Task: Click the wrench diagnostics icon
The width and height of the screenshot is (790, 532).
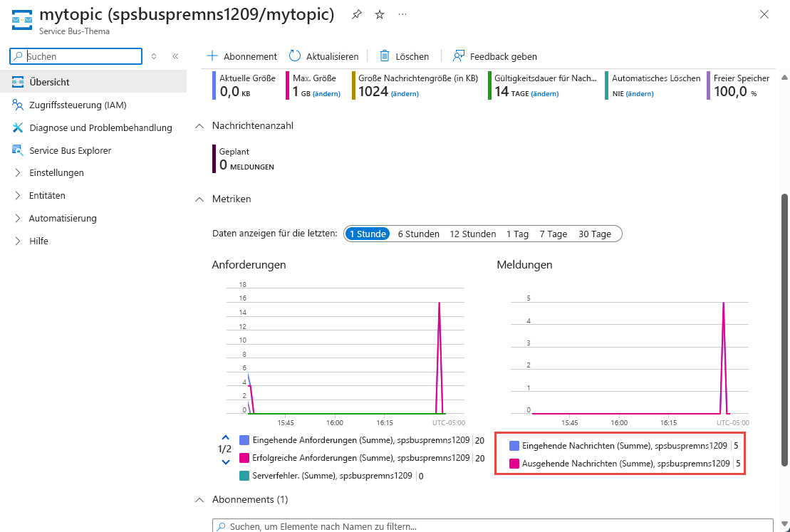Action: click(x=18, y=127)
